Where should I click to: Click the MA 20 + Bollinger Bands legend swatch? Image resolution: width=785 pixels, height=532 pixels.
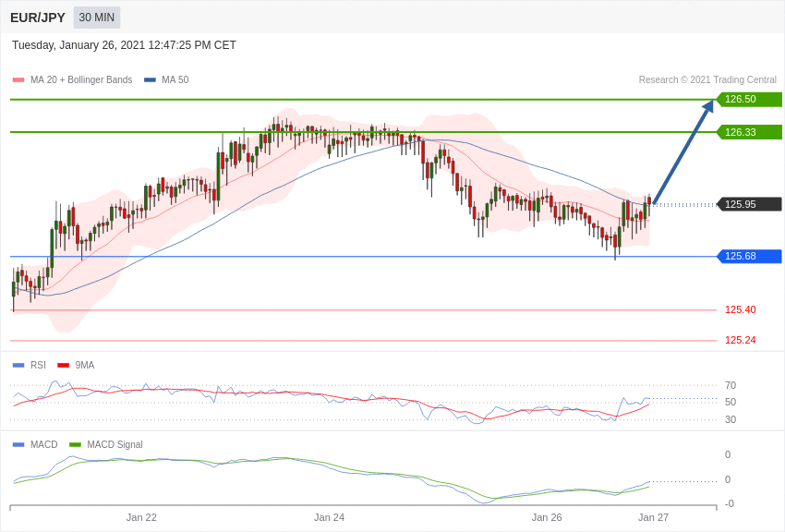tap(18, 80)
